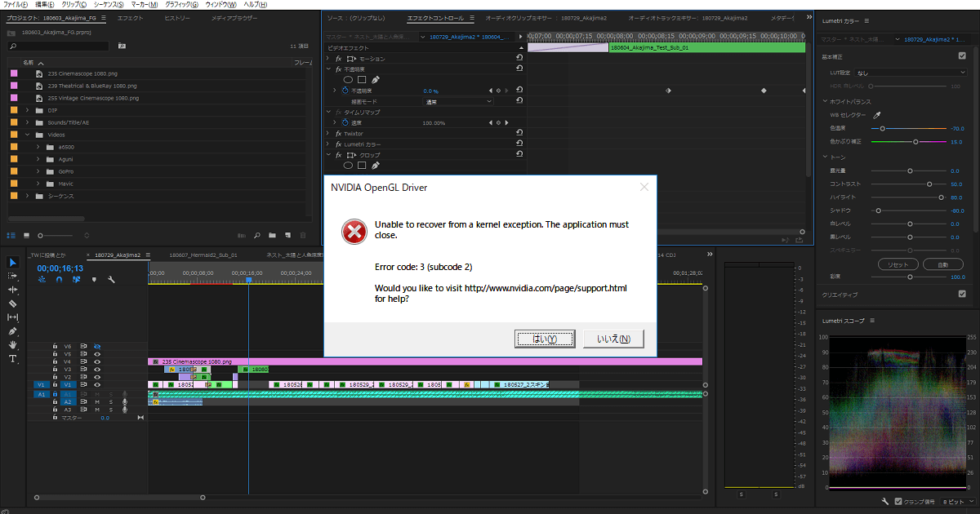Enable voice-over record on track A2
Image resolution: width=980 pixels, height=514 pixels.
click(124, 401)
